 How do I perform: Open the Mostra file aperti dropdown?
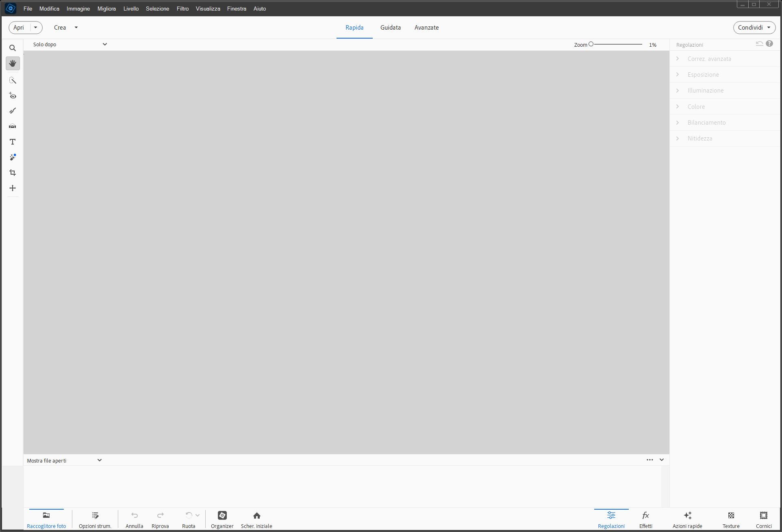click(x=64, y=460)
